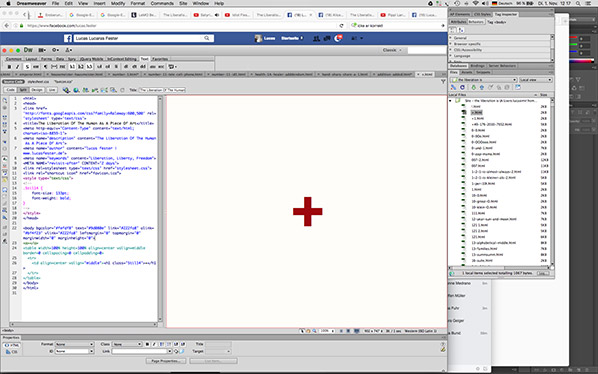Click the zoom magnifier in status bar
The height and width of the screenshot is (374, 598).
pyautogui.click(x=315, y=331)
